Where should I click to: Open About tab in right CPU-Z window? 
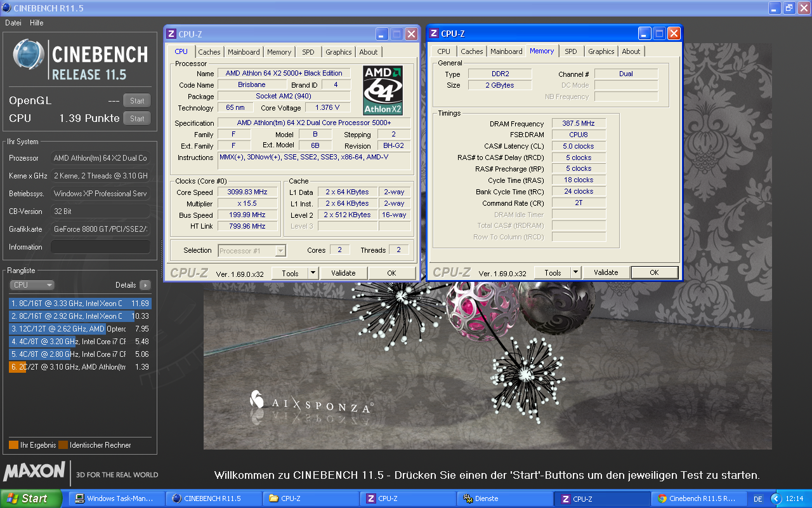pyautogui.click(x=631, y=51)
